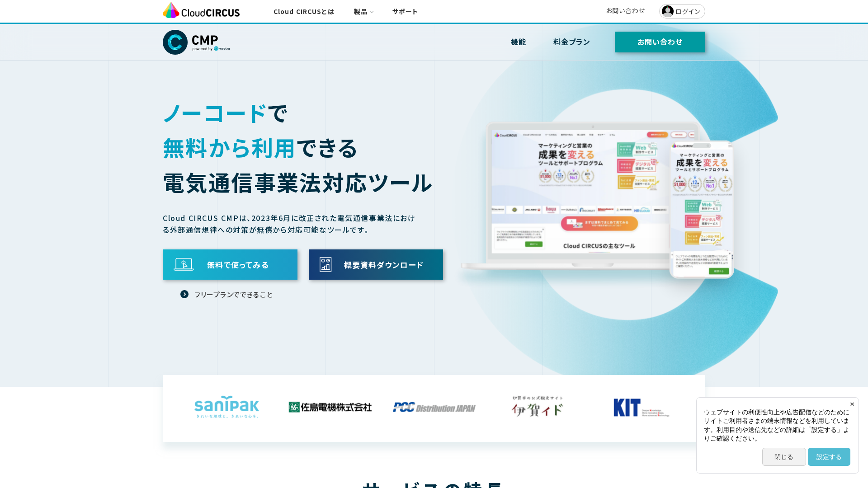The height and width of the screenshot is (488, 868).
Task: Click the PCC Distribution JAPAN logo
Action: tap(434, 408)
